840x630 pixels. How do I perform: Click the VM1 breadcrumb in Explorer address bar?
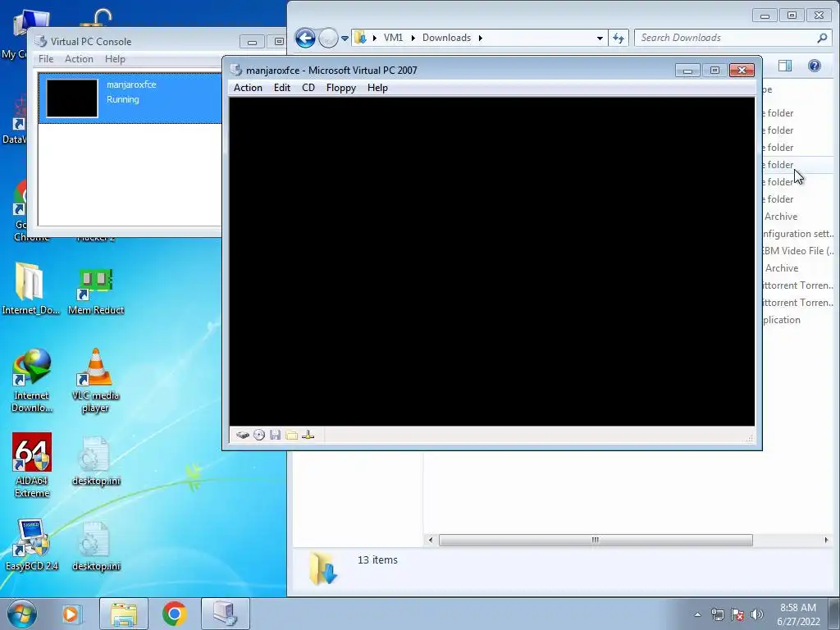(393, 38)
